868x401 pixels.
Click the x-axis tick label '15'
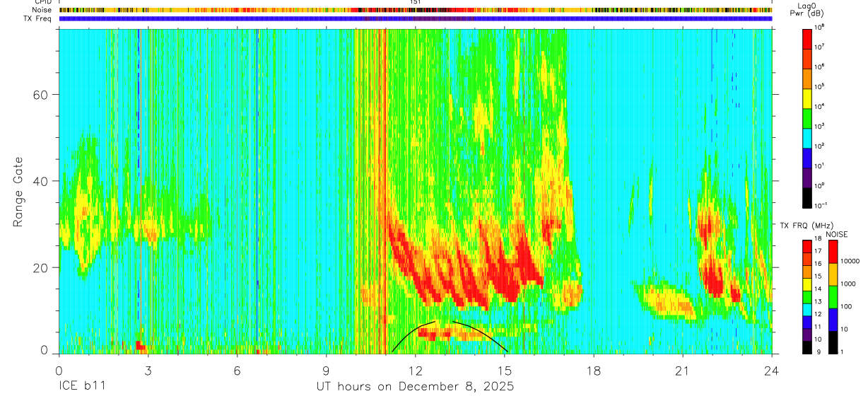pos(504,370)
